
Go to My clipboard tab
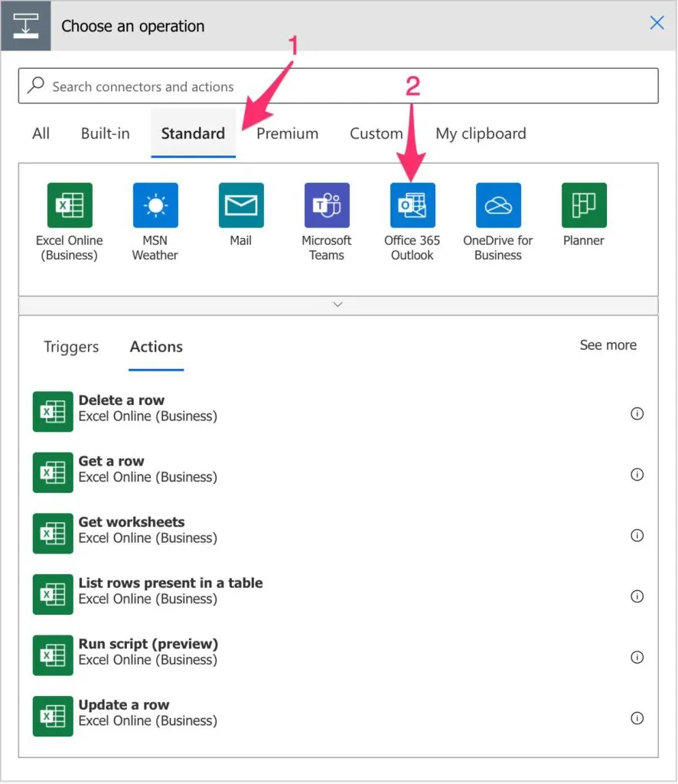(481, 133)
